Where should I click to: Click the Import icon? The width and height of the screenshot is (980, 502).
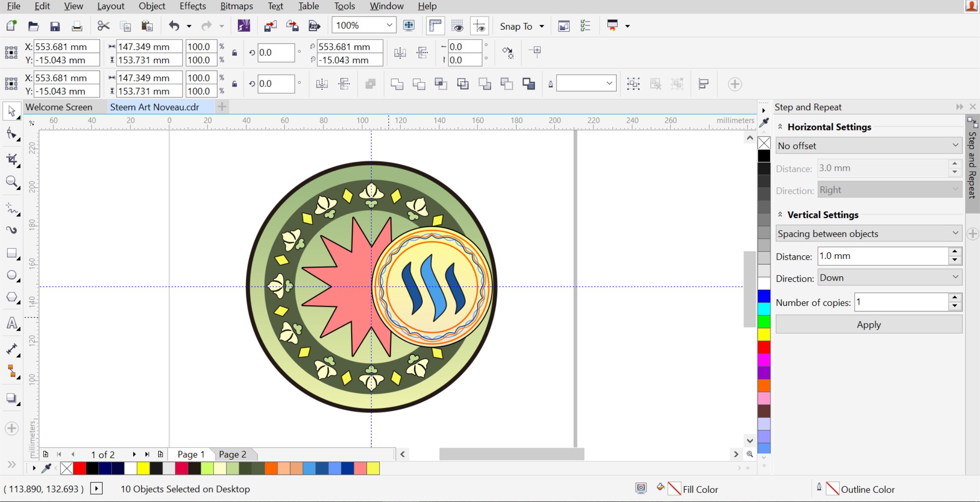[270, 26]
